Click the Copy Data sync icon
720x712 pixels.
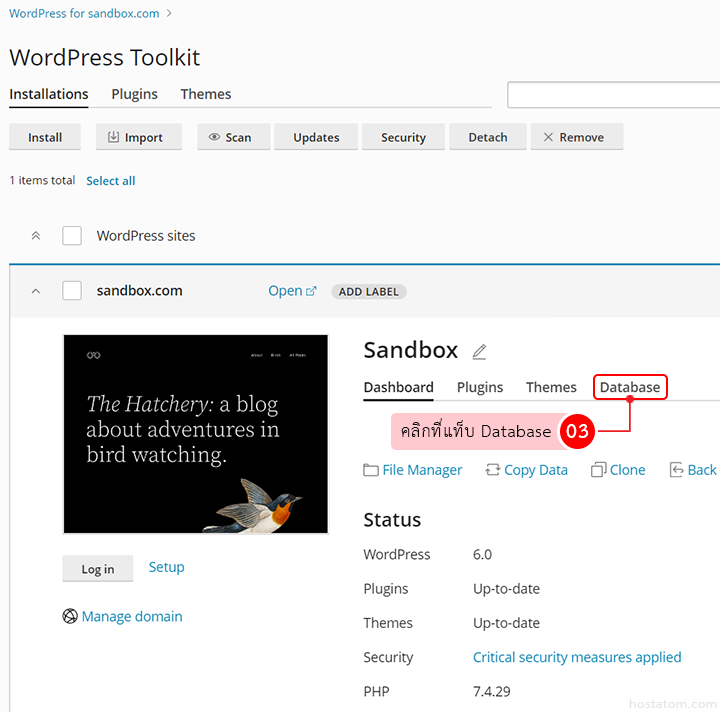(x=492, y=470)
